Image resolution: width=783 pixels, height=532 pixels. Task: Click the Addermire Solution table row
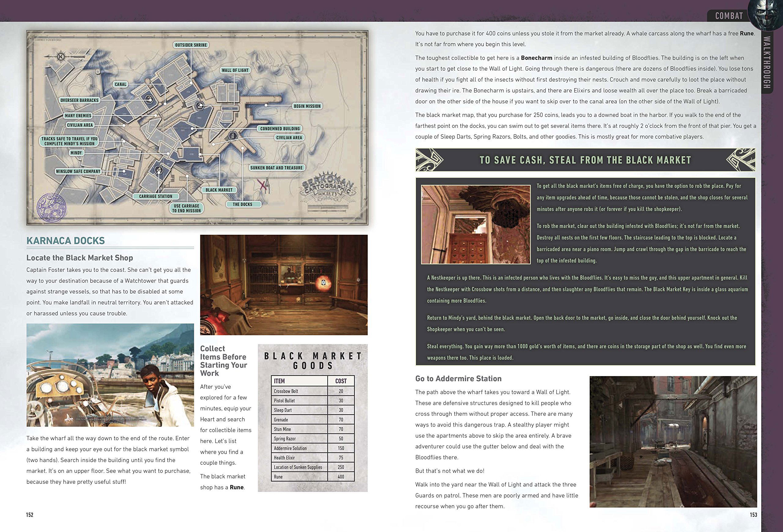coord(313,448)
